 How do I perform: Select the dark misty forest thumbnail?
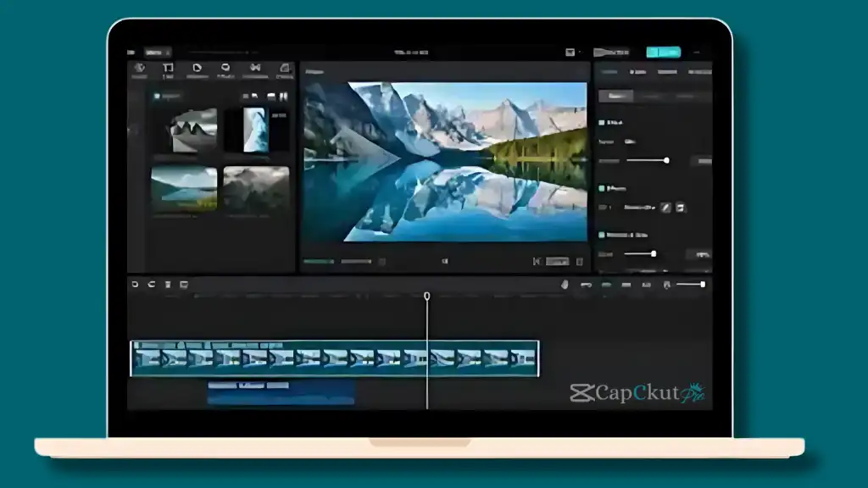(x=256, y=189)
